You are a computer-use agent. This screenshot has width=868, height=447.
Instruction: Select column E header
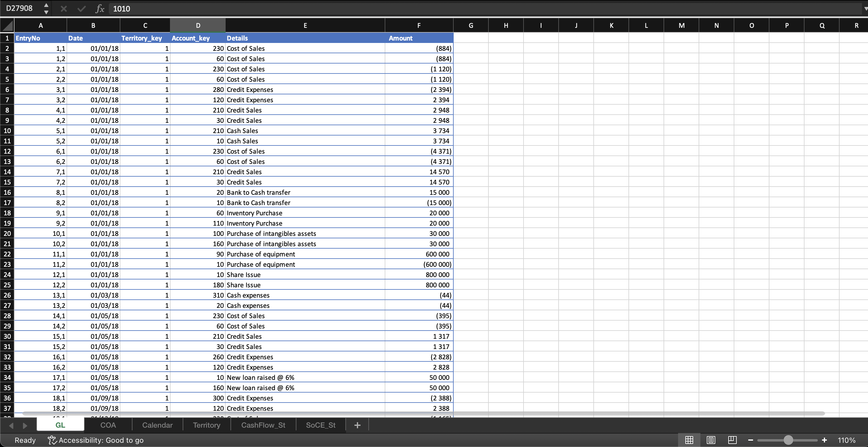[x=305, y=26]
